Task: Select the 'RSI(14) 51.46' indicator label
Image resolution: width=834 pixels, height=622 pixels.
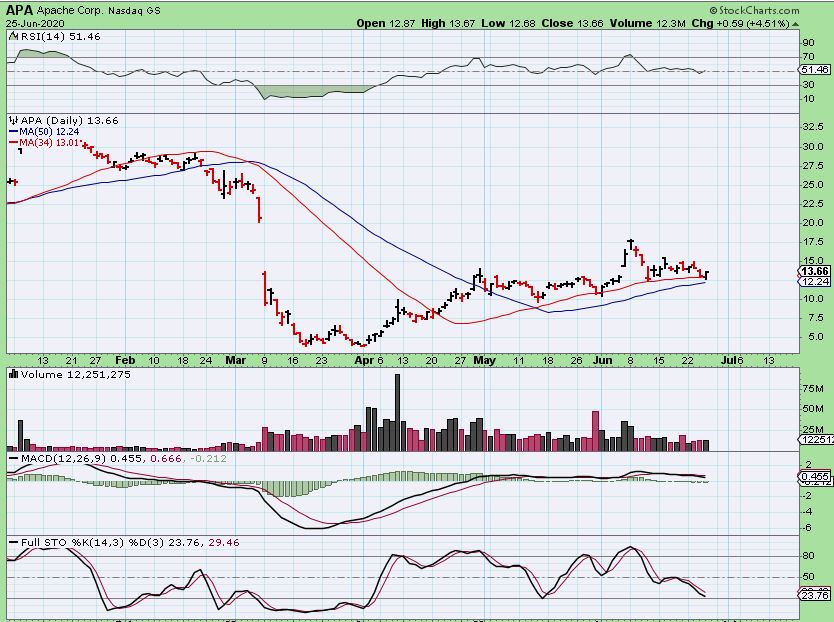Action: (60, 36)
